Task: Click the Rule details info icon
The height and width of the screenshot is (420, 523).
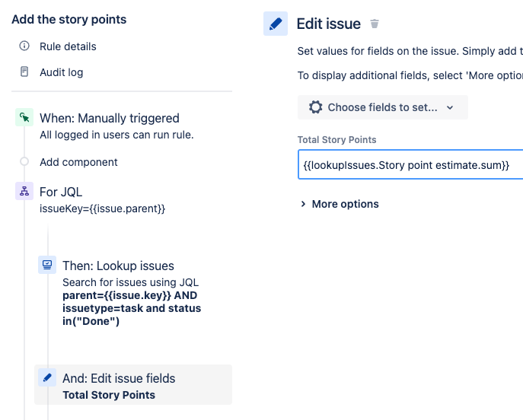Action: [24, 46]
